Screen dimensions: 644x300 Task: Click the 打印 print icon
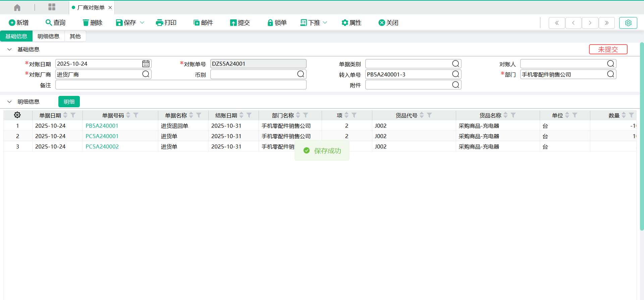(x=159, y=23)
